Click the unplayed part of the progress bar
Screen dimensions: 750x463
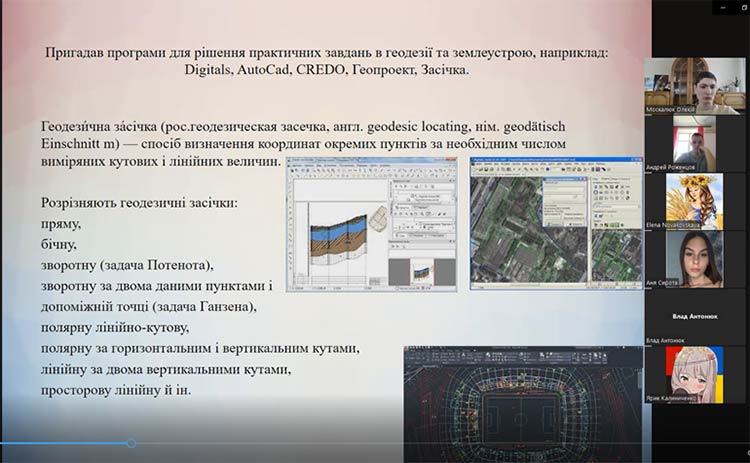400,443
